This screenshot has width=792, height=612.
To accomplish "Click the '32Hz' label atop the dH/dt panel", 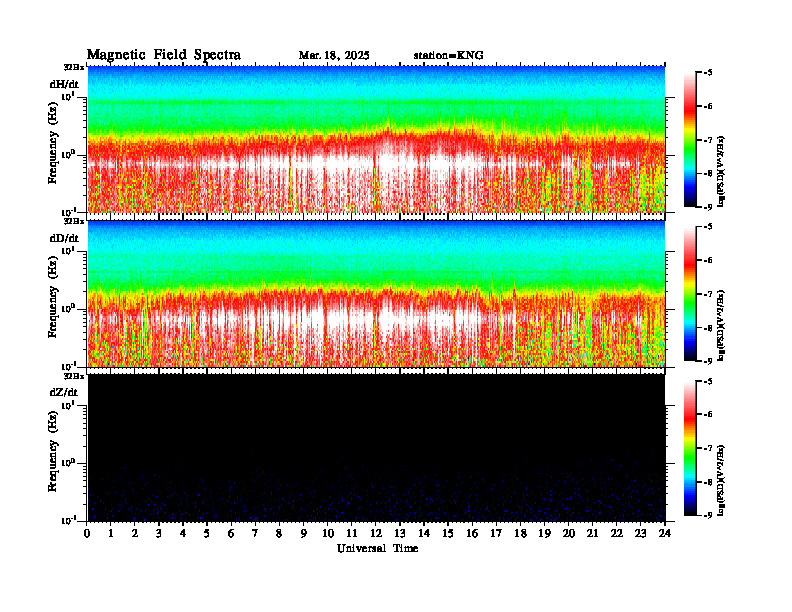I will click(74, 67).
